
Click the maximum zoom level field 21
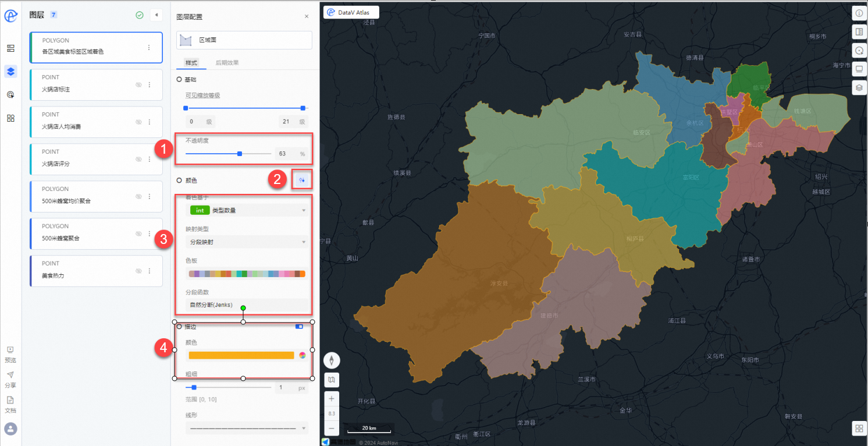tap(293, 122)
